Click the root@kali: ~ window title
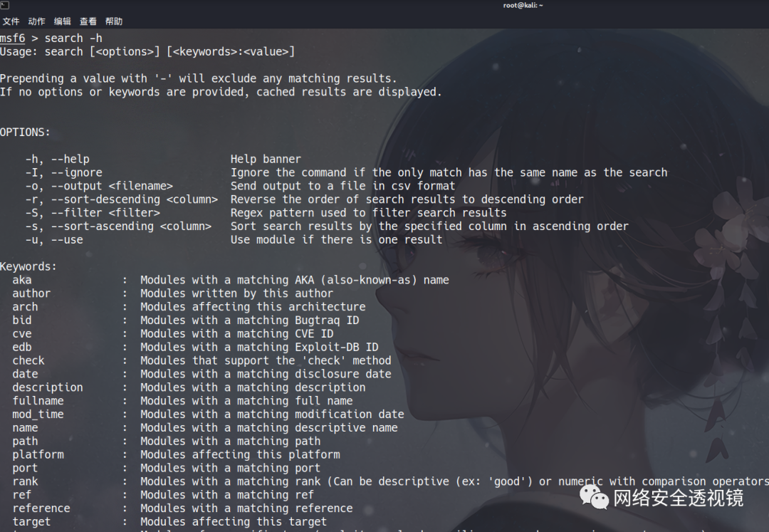 coord(523,6)
